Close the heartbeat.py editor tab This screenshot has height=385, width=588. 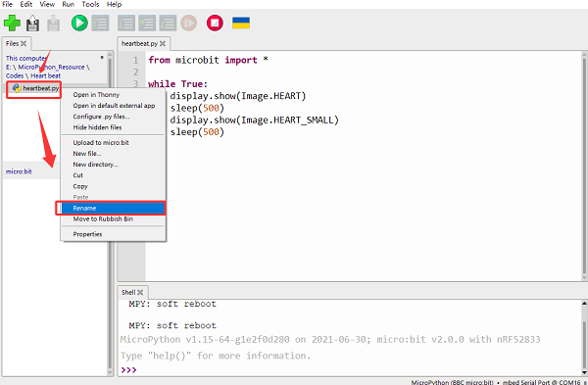click(163, 43)
